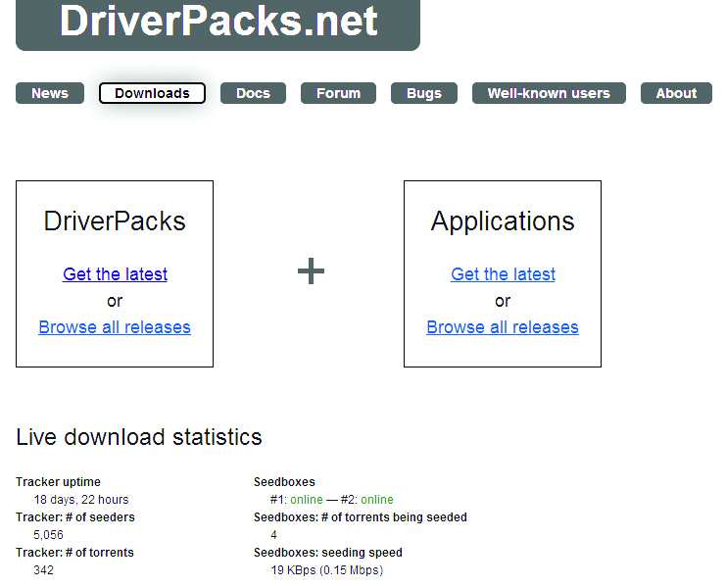726x588 pixels.
Task: Open the DriverPacks.net site logo
Action: pyautogui.click(x=218, y=24)
